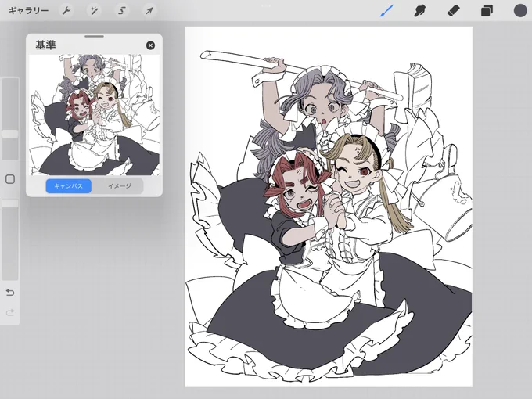Click the reference panel preview image

coord(95,115)
